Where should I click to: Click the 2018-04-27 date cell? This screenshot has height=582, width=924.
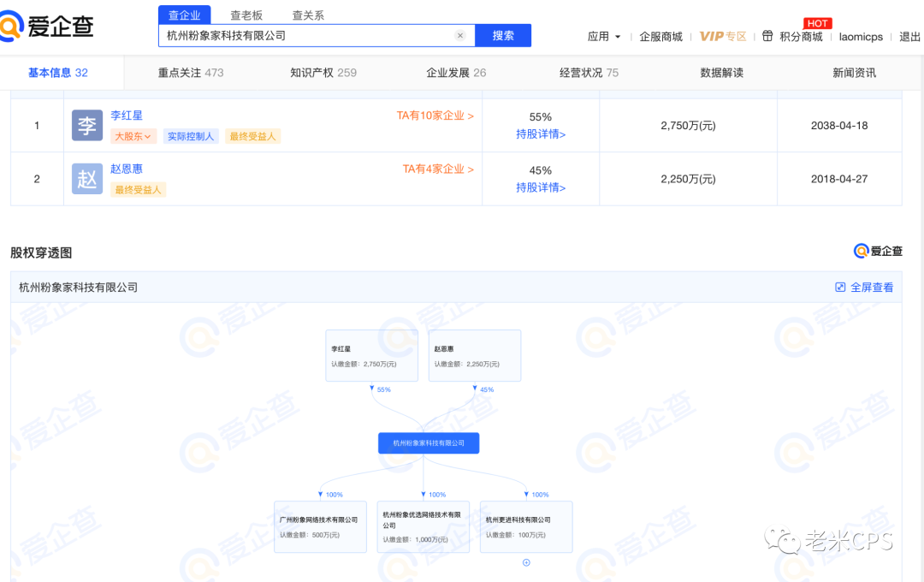(x=839, y=179)
